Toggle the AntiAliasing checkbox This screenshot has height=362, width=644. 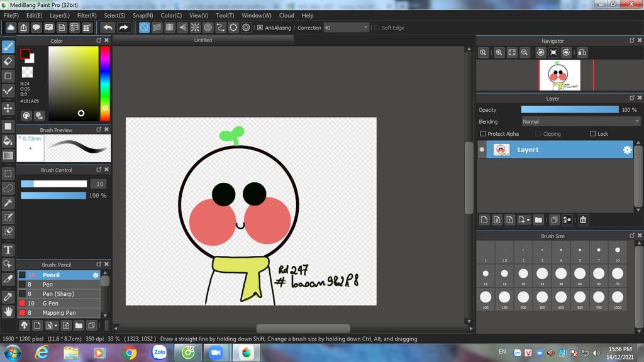[x=260, y=28]
